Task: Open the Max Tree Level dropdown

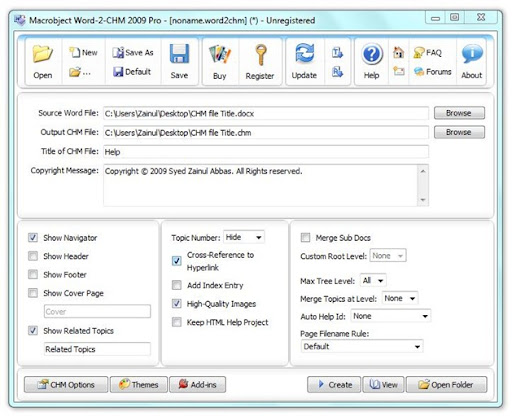Action: 373,281
